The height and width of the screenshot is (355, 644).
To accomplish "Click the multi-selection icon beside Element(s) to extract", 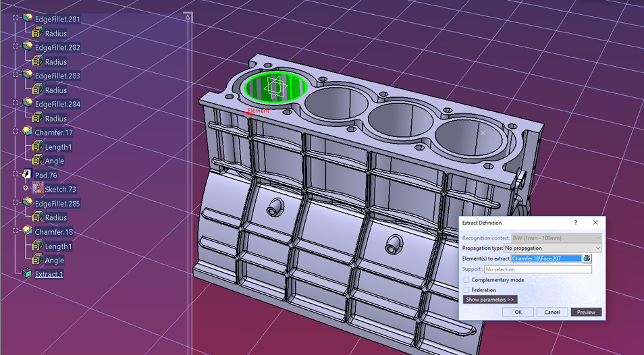I will tap(587, 258).
